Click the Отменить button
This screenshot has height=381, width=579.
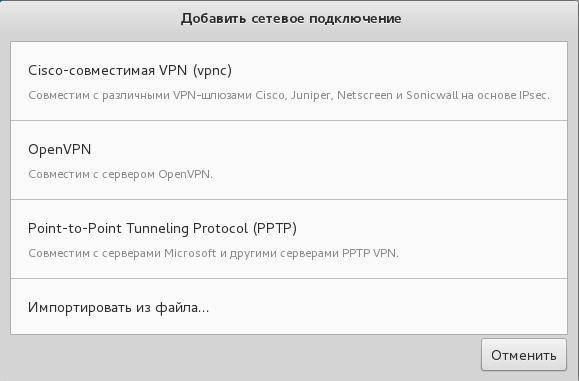(524, 355)
